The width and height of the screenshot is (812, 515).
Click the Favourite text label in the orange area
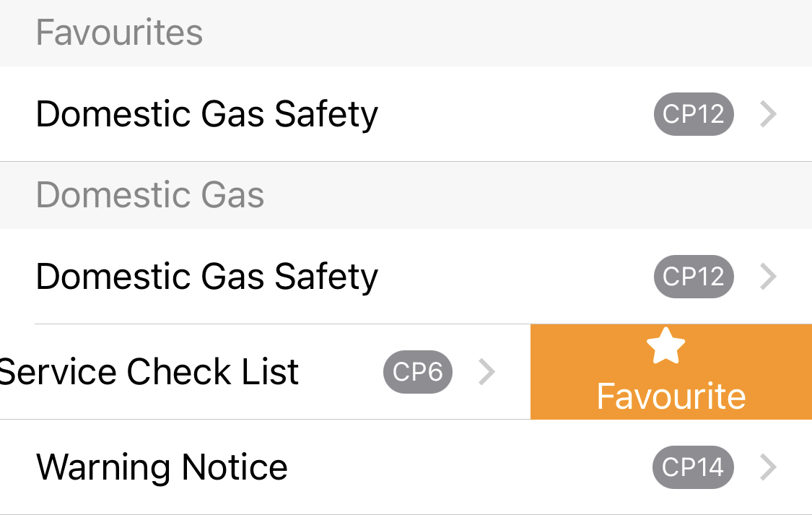671,397
